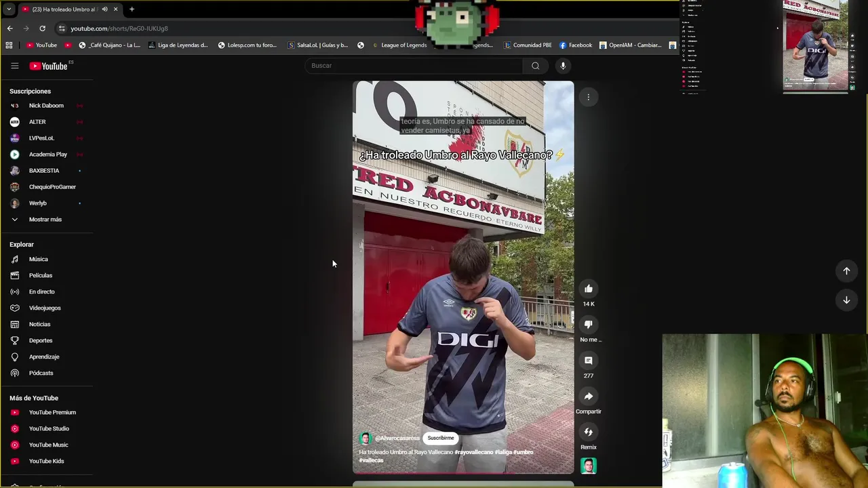Open a new browser tab
This screenshot has height=488, width=868.
coord(132,9)
